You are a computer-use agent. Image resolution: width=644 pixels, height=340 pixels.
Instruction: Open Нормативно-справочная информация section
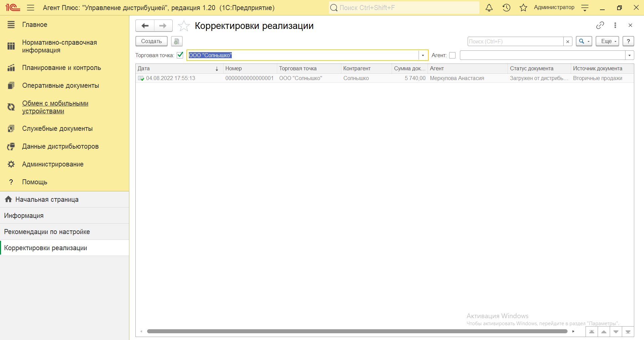click(x=59, y=46)
